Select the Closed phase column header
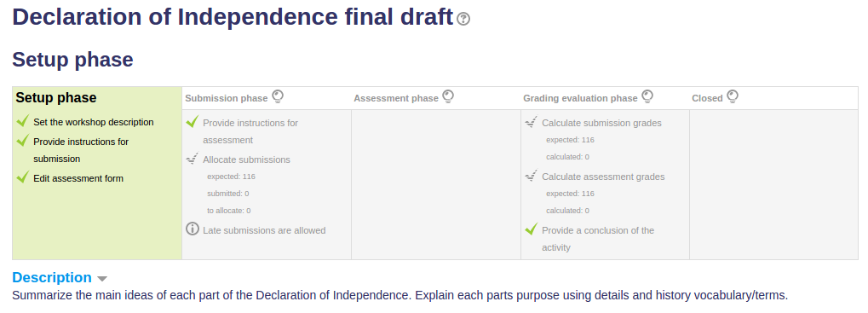Image resolution: width=868 pixels, height=313 pixels. click(707, 98)
